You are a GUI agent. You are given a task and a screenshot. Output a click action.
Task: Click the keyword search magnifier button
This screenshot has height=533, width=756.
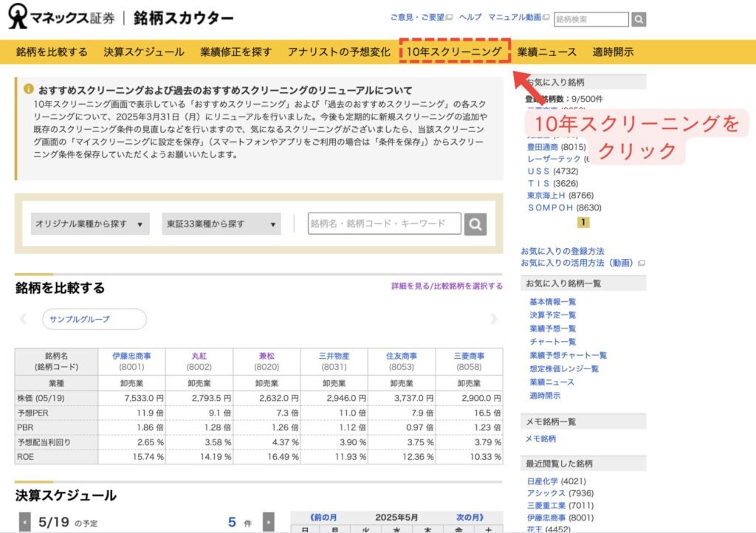(x=475, y=224)
